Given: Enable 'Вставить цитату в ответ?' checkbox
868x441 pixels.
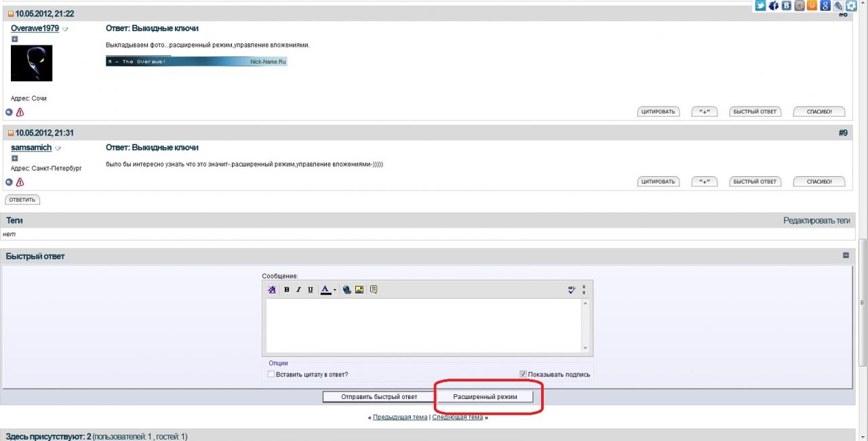Looking at the screenshot, I should (271, 374).
